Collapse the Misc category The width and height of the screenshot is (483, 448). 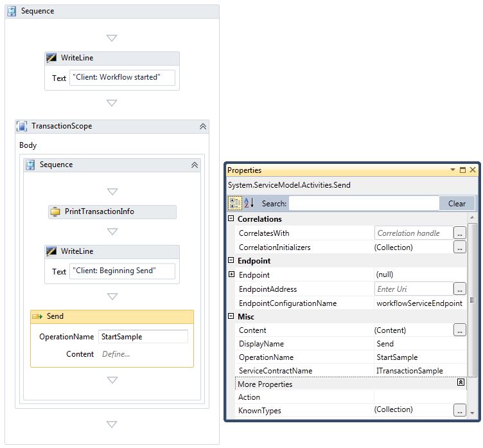pyautogui.click(x=231, y=316)
